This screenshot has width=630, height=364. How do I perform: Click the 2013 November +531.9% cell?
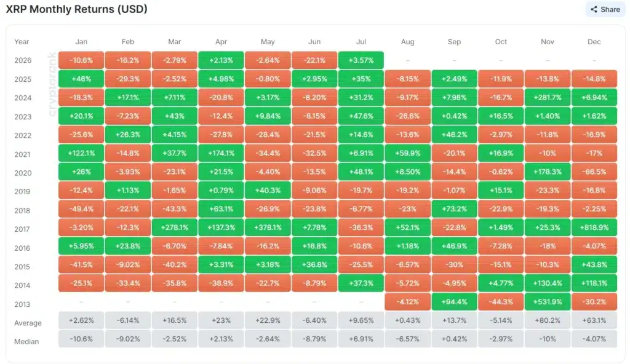[x=547, y=302]
